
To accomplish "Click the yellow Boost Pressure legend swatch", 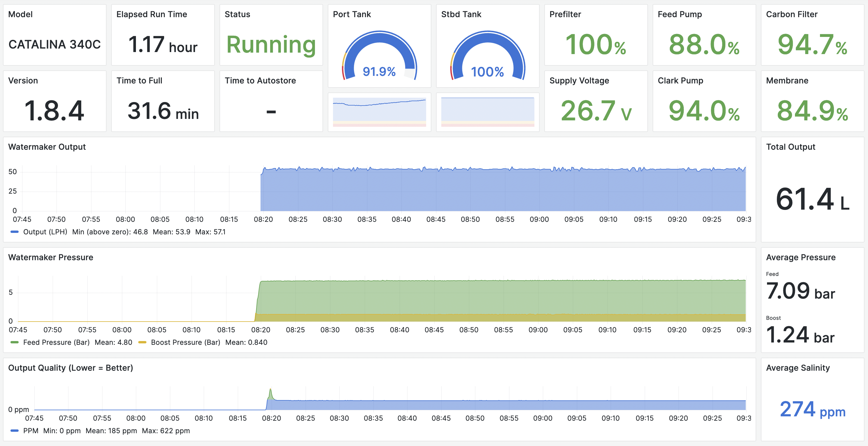I will tap(142, 342).
